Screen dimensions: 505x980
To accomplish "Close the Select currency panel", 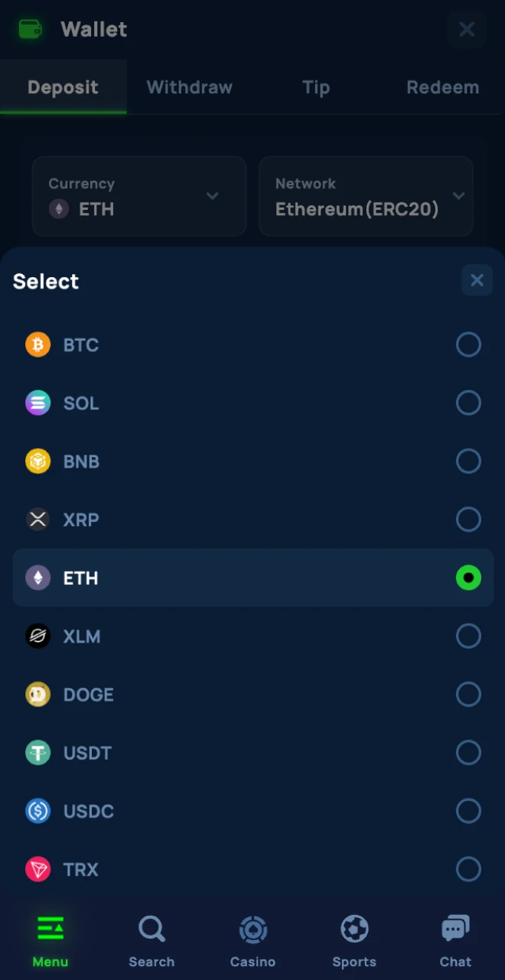I will [477, 280].
